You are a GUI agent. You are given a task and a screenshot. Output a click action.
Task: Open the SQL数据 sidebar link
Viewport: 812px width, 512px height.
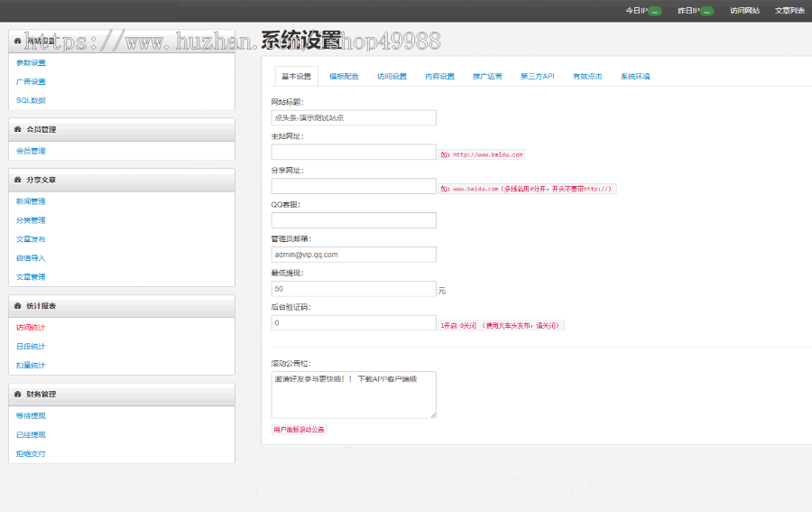31,100
